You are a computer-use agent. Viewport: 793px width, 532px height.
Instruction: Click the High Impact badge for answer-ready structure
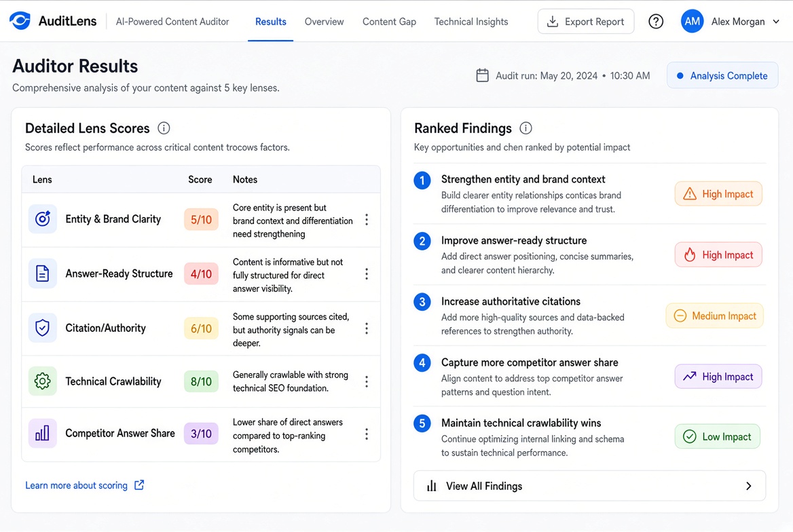[x=718, y=255]
